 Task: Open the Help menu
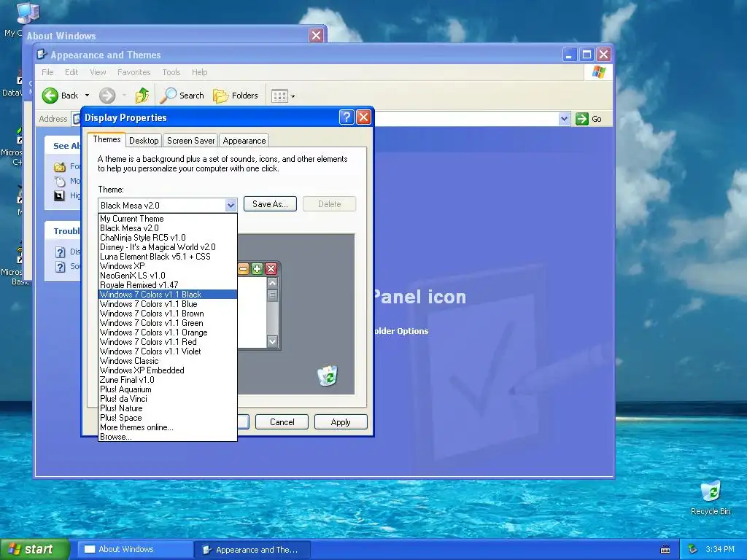tap(200, 72)
